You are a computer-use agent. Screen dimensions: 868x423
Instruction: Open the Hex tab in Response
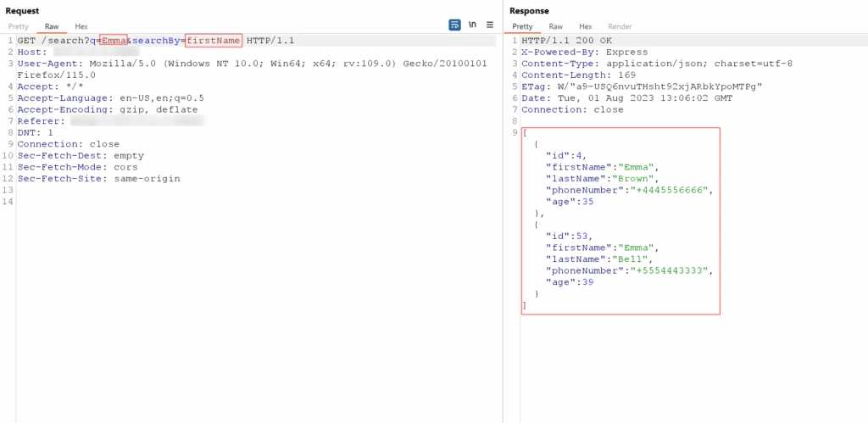click(x=586, y=26)
